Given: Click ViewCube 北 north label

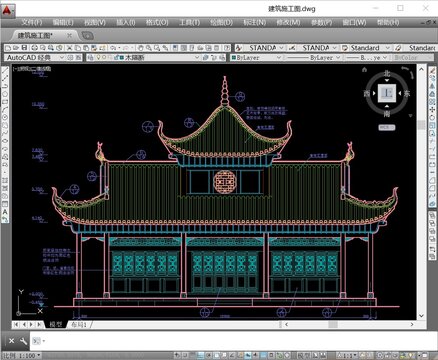Looking at the screenshot, I should point(387,73).
